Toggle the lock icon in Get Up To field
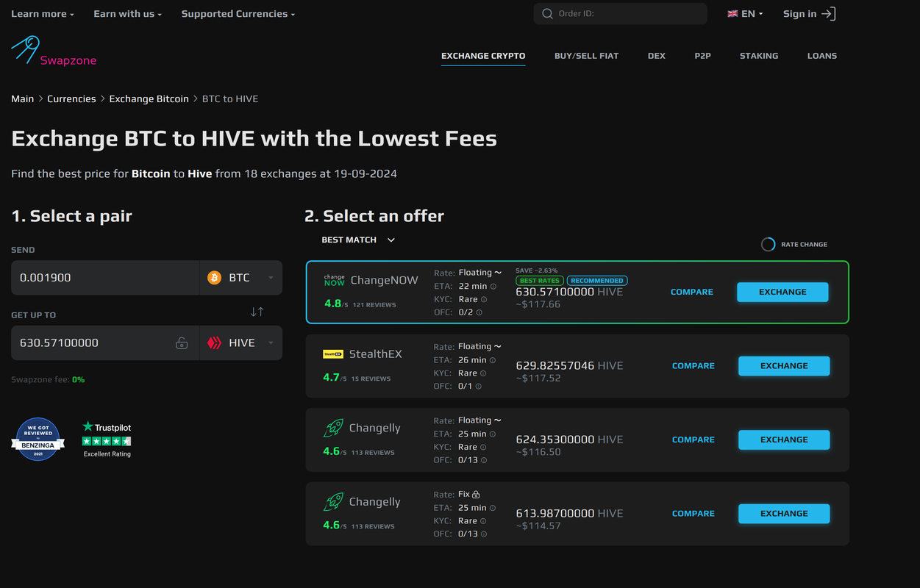The image size is (920, 588). click(x=182, y=343)
